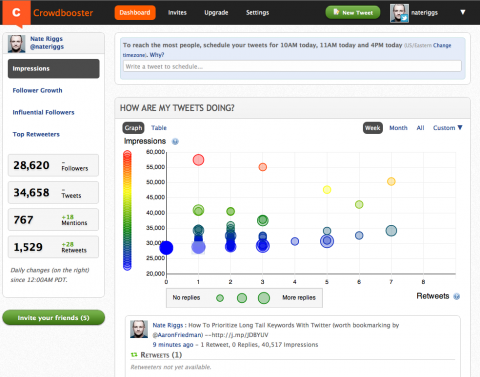The height and width of the screenshot is (377, 480).
Task: Open the Dashboard tab
Action: pyautogui.click(x=135, y=13)
